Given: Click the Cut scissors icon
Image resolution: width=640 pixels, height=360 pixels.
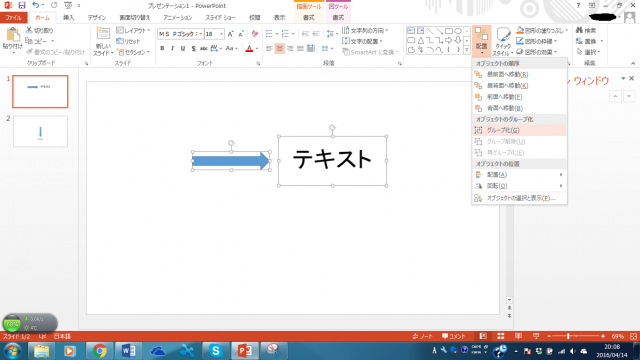Looking at the screenshot, I should tap(29, 30).
